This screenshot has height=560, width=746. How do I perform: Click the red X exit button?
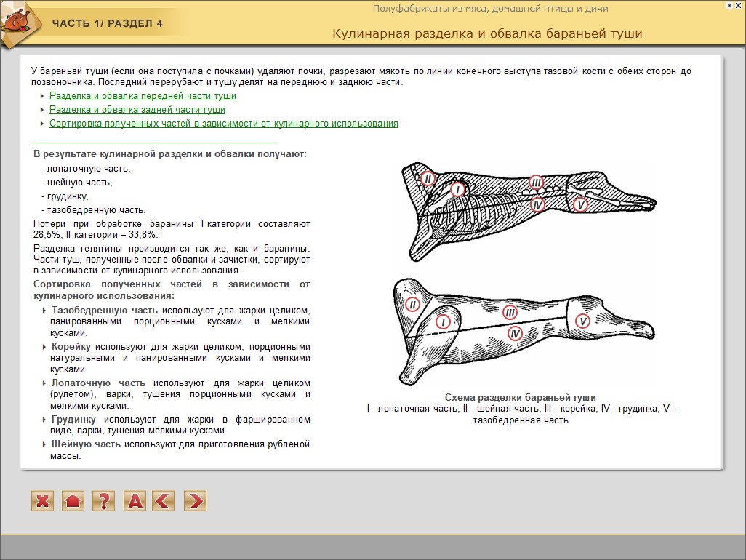(x=43, y=500)
